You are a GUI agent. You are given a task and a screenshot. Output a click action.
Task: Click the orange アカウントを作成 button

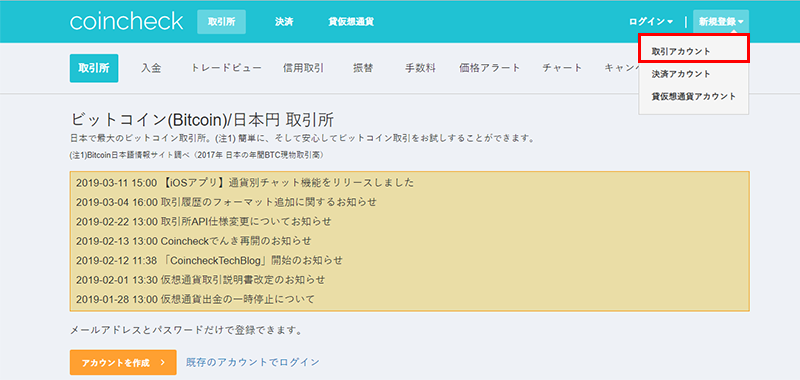123,363
